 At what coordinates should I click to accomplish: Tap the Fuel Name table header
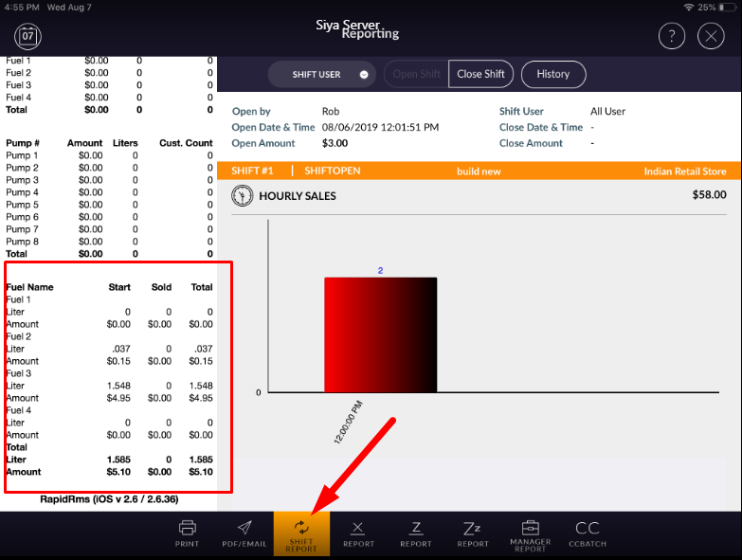click(30, 287)
